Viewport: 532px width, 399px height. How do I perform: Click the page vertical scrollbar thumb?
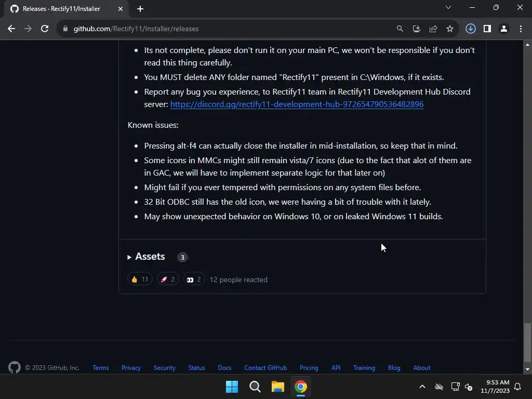click(x=527, y=343)
